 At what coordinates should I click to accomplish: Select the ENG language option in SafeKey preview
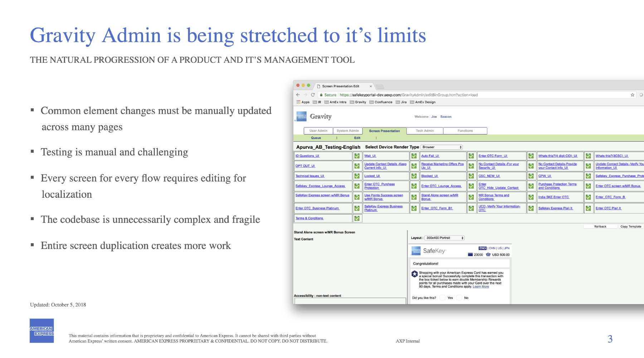coord(482,248)
